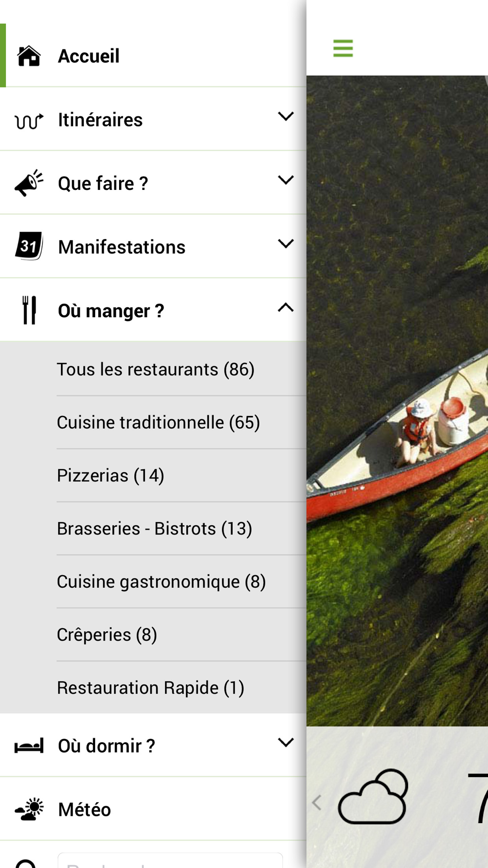Viewport: 488px width, 868px height.
Task: Tap the previous arrow on weather panel
Action: (317, 802)
